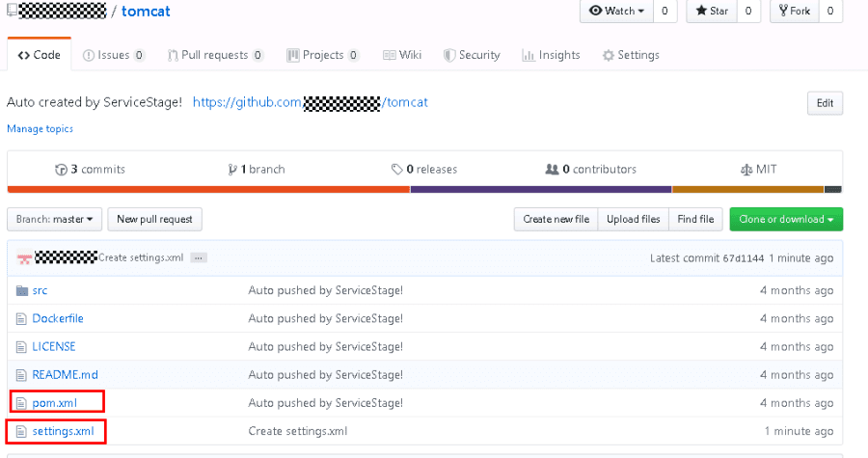
Task: Click the Watch count 0 badge
Action: (665, 11)
